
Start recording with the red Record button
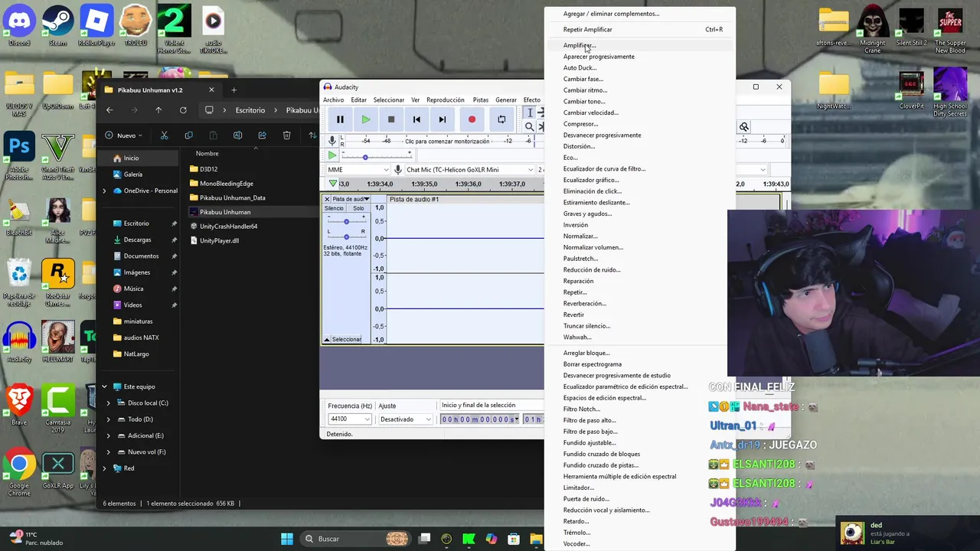(472, 119)
